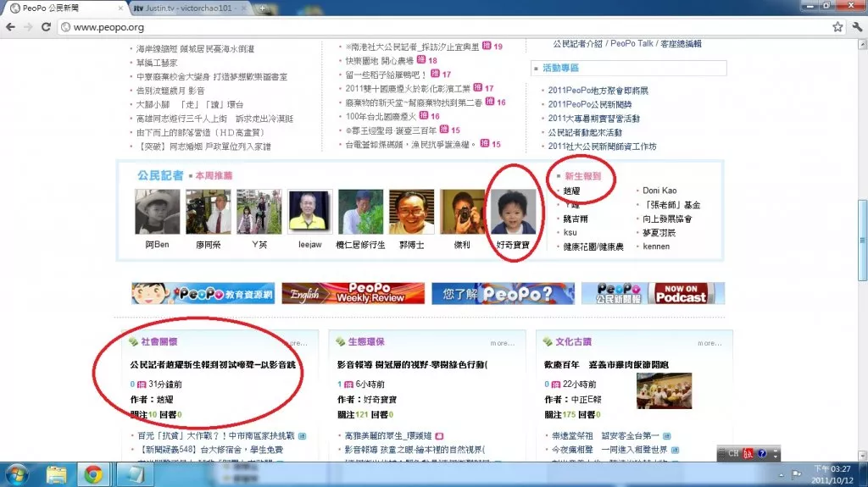Show hidden tray icons arrow
The image size is (868, 487).
click(781, 475)
